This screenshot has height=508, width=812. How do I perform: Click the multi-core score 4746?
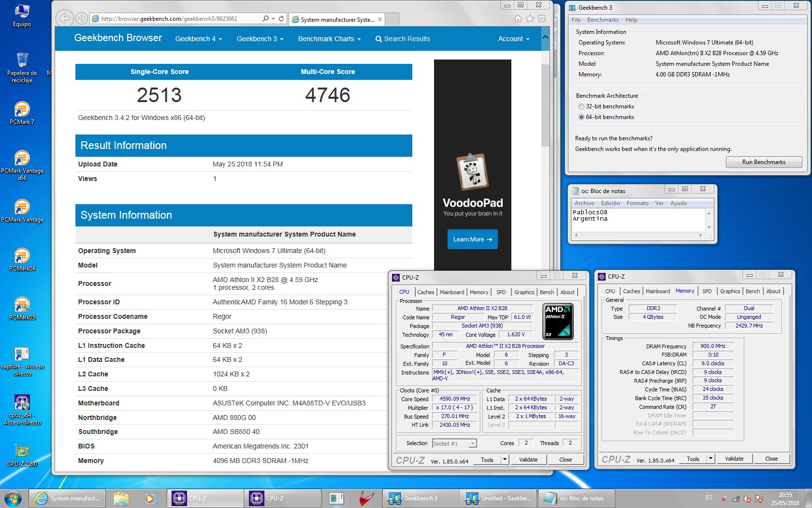pos(328,95)
